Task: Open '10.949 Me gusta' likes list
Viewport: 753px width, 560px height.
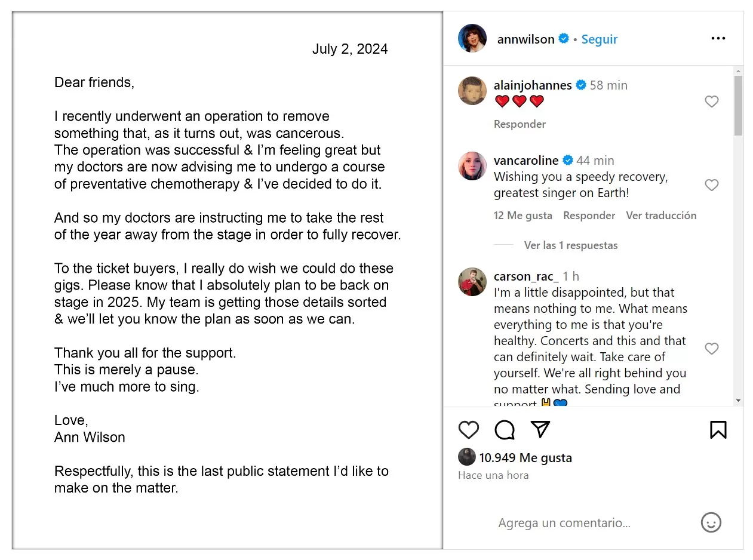Action: pyautogui.click(x=525, y=457)
